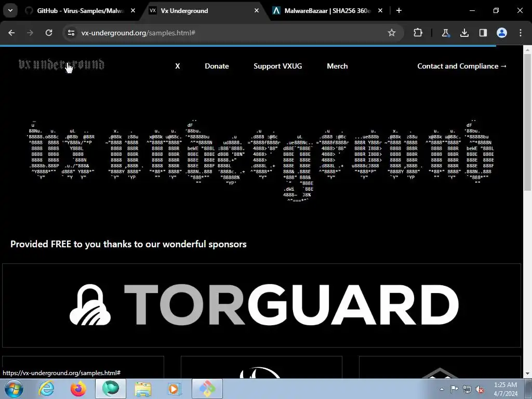Click the scrollbar down arrow

[527, 374]
